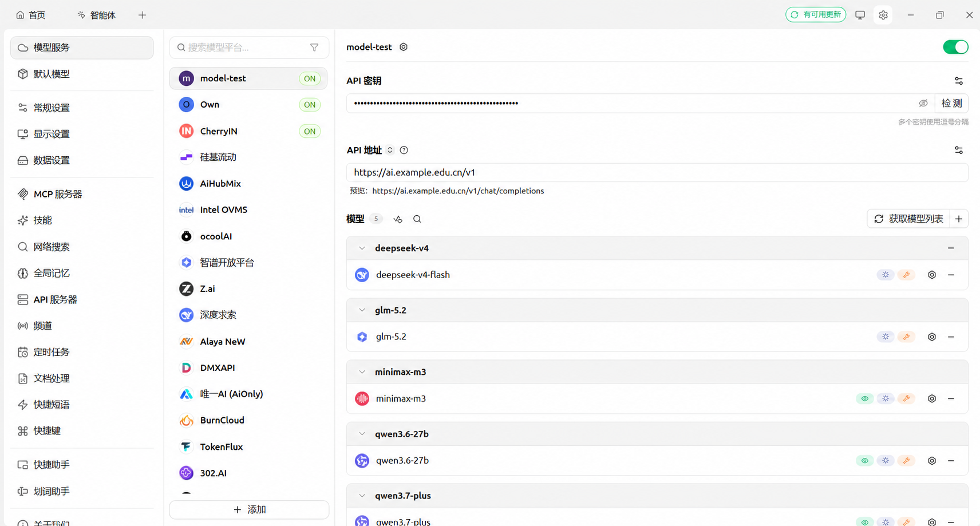This screenshot has height=526, width=980.
Task: Click the ON badge for CherryIN provider
Action: click(310, 131)
